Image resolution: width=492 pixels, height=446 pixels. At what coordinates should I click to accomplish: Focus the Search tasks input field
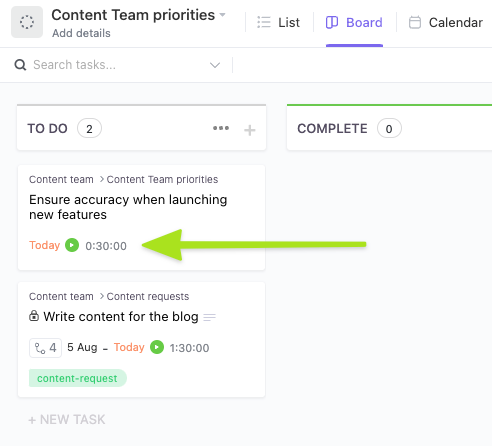coord(120,65)
